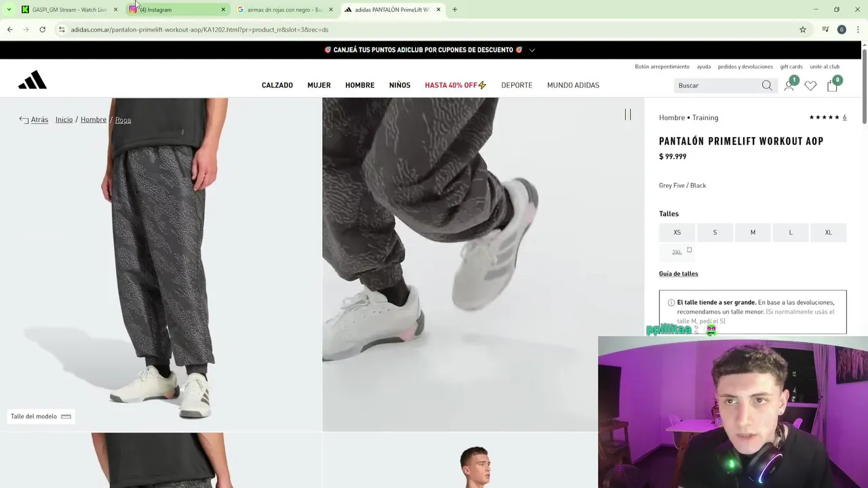
Task: Open the HOMBRE menu
Action: tap(359, 85)
